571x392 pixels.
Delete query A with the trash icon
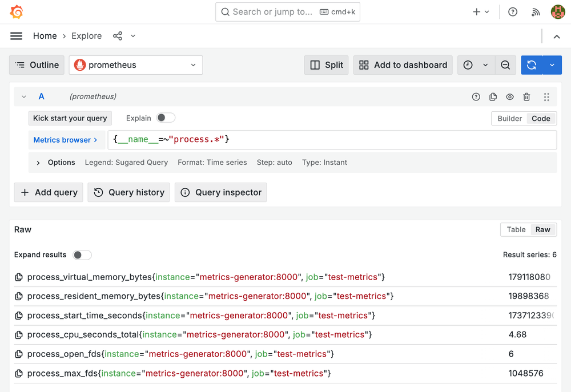527,97
